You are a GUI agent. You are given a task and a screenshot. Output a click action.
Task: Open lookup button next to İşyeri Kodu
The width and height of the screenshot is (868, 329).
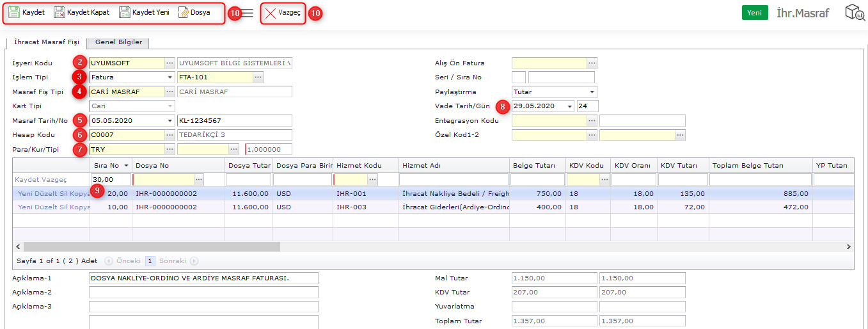(170, 63)
